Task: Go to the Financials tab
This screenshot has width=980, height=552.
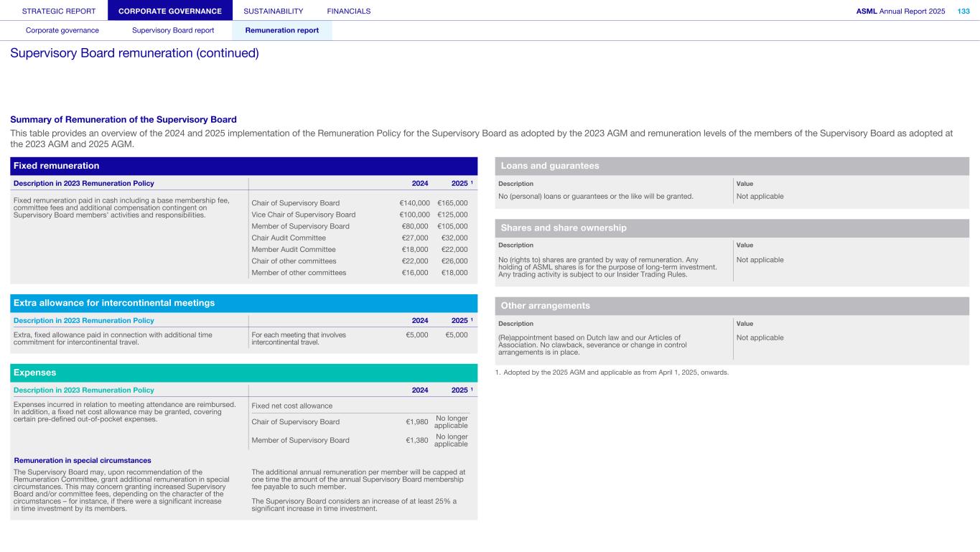Action: pos(348,11)
